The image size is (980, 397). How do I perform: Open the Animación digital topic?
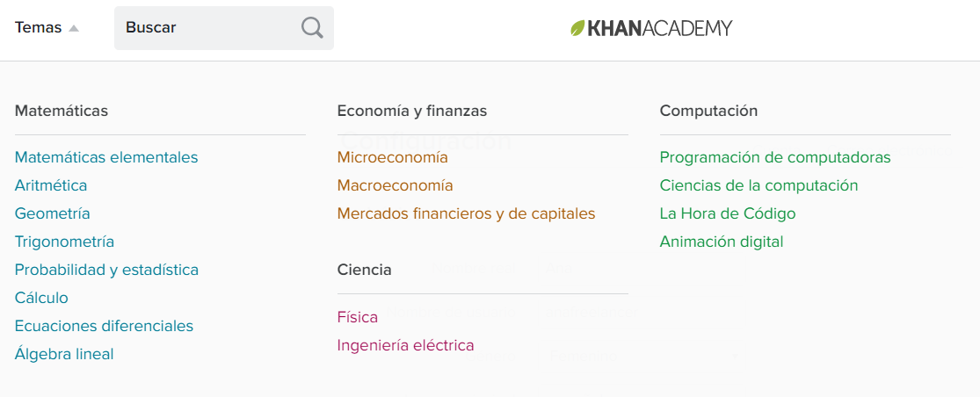pyautogui.click(x=722, y=242)
